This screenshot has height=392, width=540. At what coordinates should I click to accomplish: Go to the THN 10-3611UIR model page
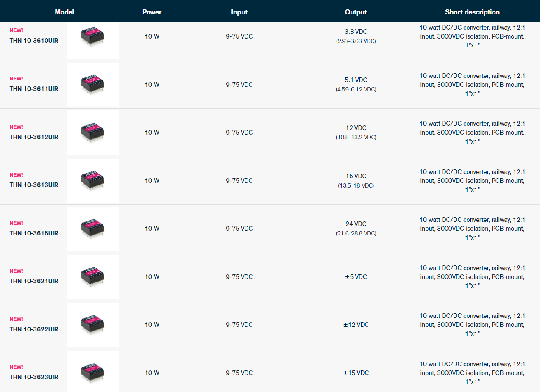(34, 89)
